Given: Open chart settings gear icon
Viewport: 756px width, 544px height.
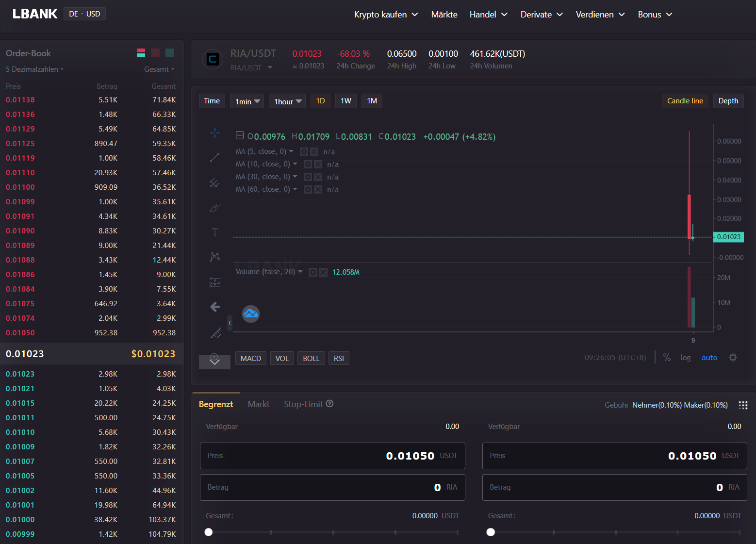Looking at the screenshot, I should [733, 358].
